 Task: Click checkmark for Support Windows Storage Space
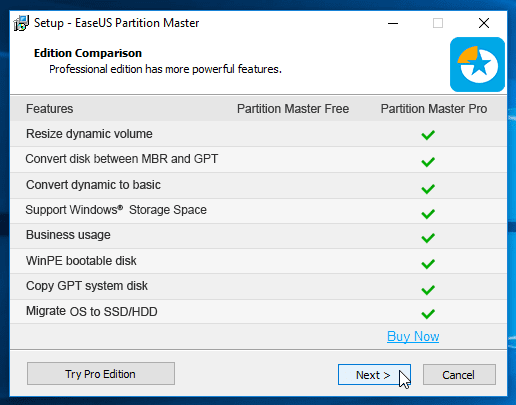click(x=428, y=214)
